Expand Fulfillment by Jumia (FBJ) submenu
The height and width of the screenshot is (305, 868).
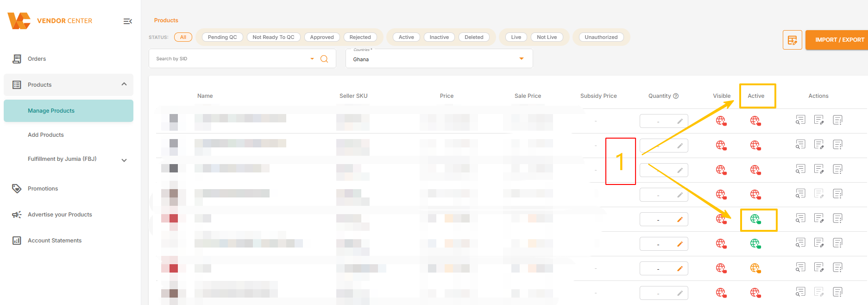click(x=124, y=160)
